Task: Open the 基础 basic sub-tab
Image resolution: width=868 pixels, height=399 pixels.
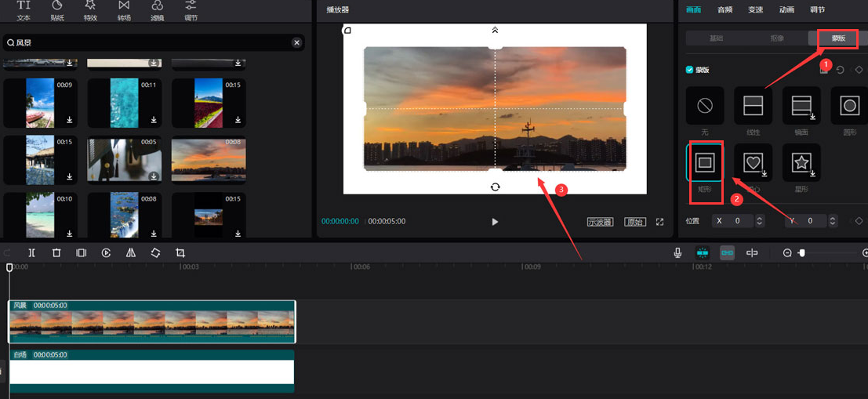Action: tap(716, 38)
